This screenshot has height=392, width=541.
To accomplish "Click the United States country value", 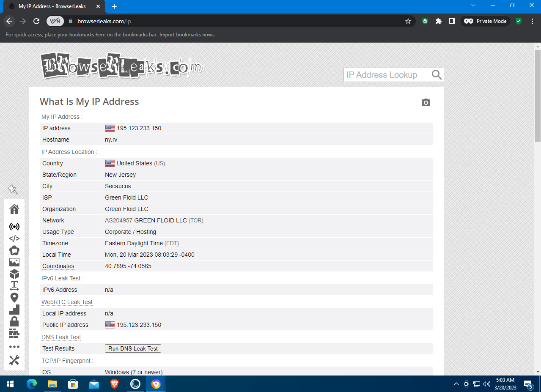I will click(135, 163).
